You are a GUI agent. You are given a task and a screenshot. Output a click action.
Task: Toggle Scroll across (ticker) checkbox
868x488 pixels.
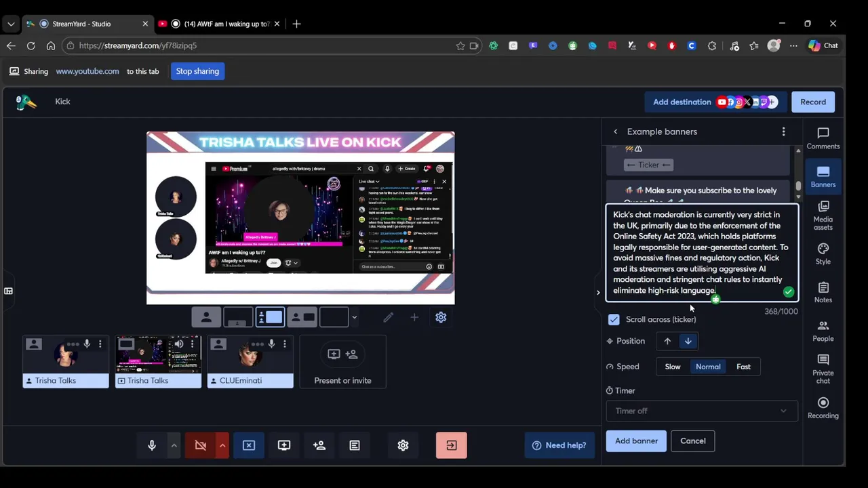(x=614, y=319)
